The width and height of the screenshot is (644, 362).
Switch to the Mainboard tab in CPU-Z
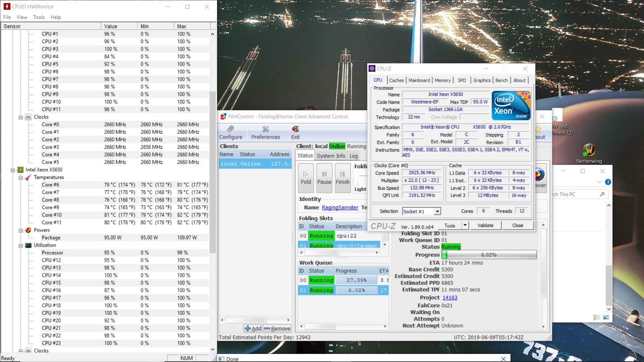[419, 80]
